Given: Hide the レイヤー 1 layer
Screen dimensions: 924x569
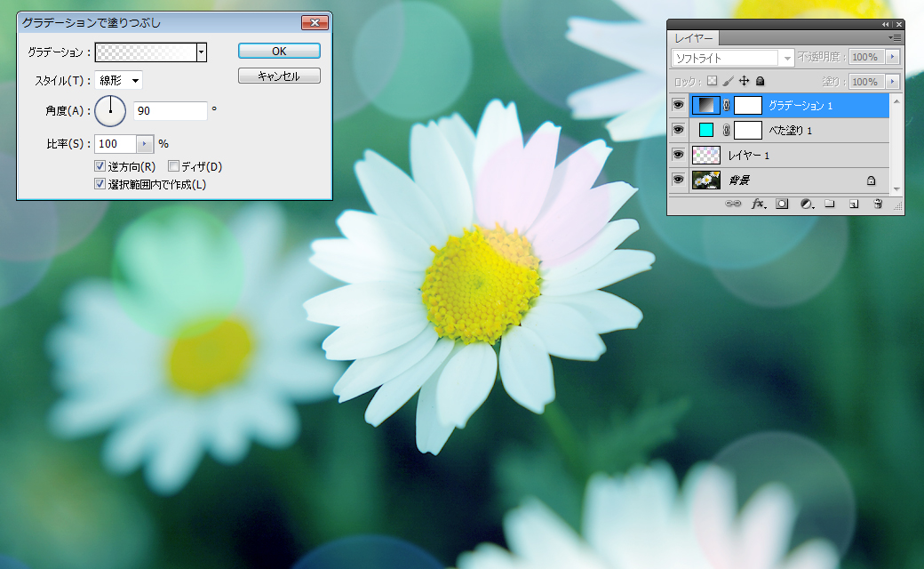Looking at the screenshot, I should (x=678, y=155).
